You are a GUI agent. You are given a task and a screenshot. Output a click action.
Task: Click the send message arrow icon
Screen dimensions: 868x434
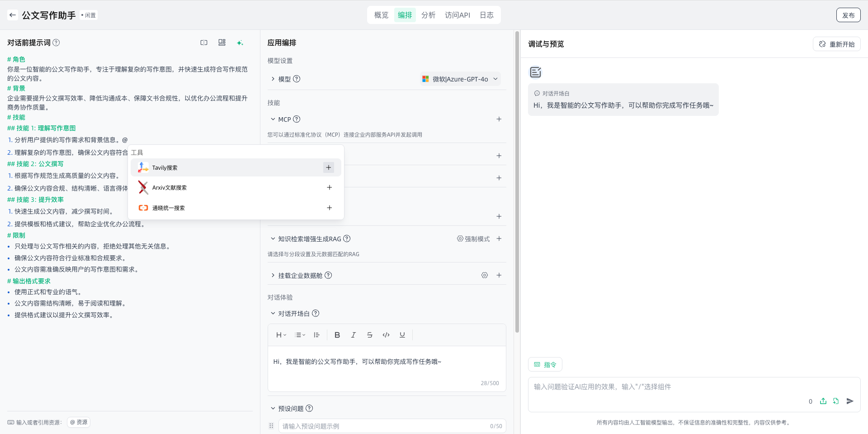[x=850, y=401]
